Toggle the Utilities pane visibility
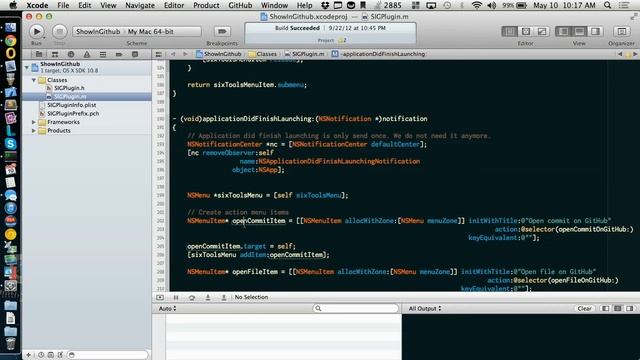Screen dimensions: 640x360 click(x=596, y=31)
